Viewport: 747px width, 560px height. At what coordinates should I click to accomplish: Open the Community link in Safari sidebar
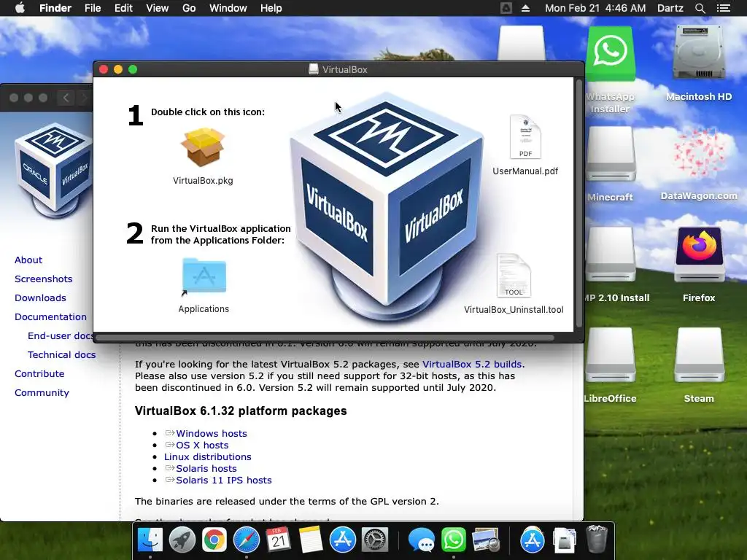tap(42, 393)
